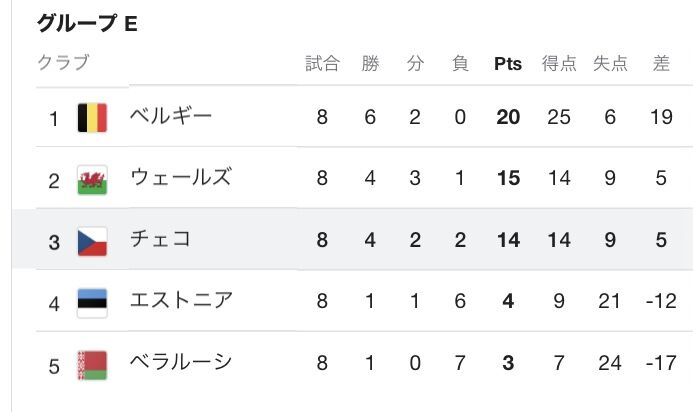Screen dimensions: 693x412
Task: Open the エストニア team page
Action: (x=181, y=300)
